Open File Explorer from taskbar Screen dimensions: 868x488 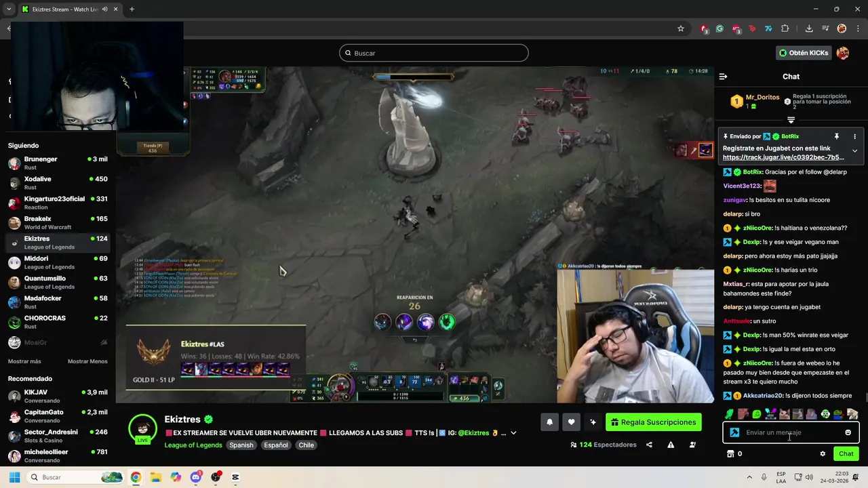[x=155, y=477]
